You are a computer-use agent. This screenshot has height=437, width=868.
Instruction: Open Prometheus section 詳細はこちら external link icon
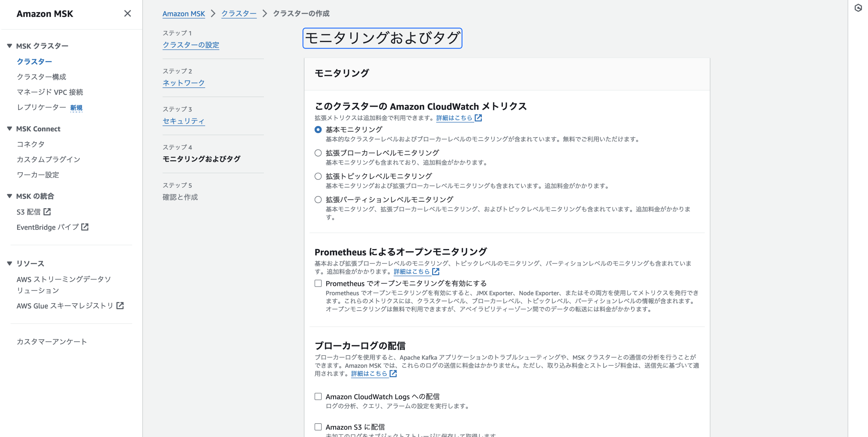[436, 271]
